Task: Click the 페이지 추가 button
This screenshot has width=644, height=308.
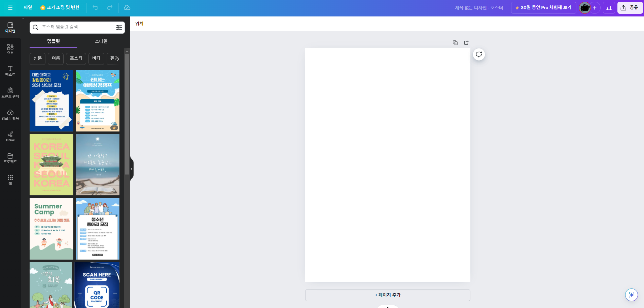Action: point(388,295)
